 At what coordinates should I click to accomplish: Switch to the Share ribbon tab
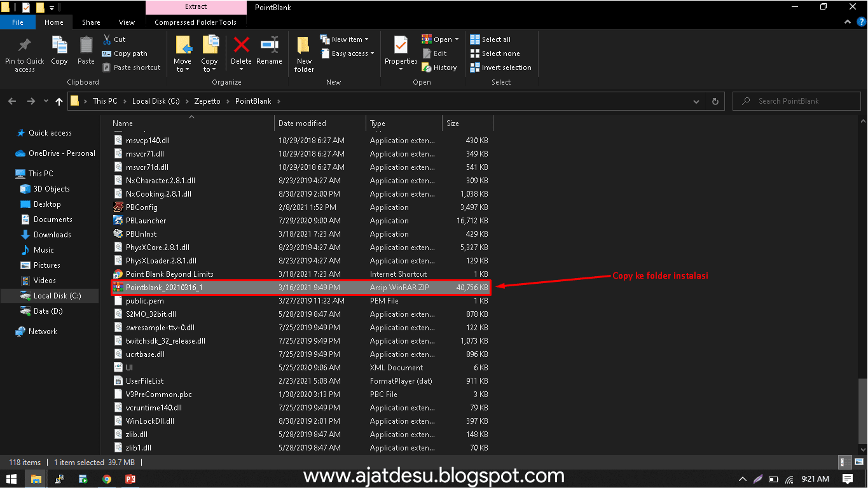click(x=91, y=22)
